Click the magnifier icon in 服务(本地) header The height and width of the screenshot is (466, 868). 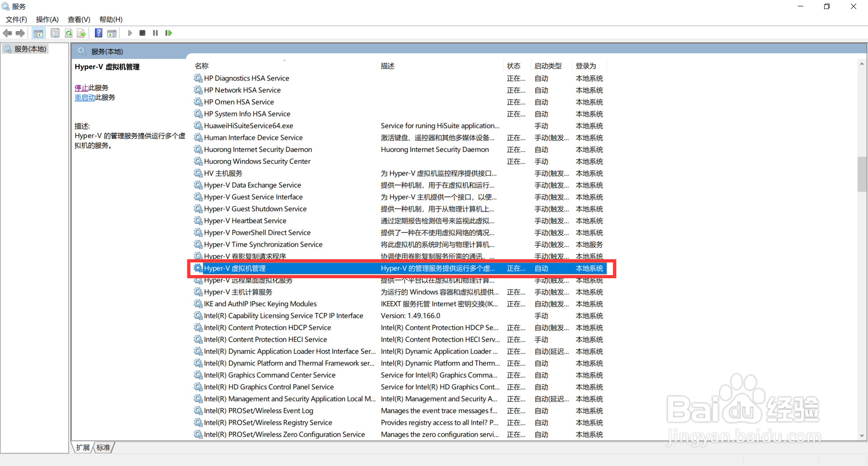82,51
